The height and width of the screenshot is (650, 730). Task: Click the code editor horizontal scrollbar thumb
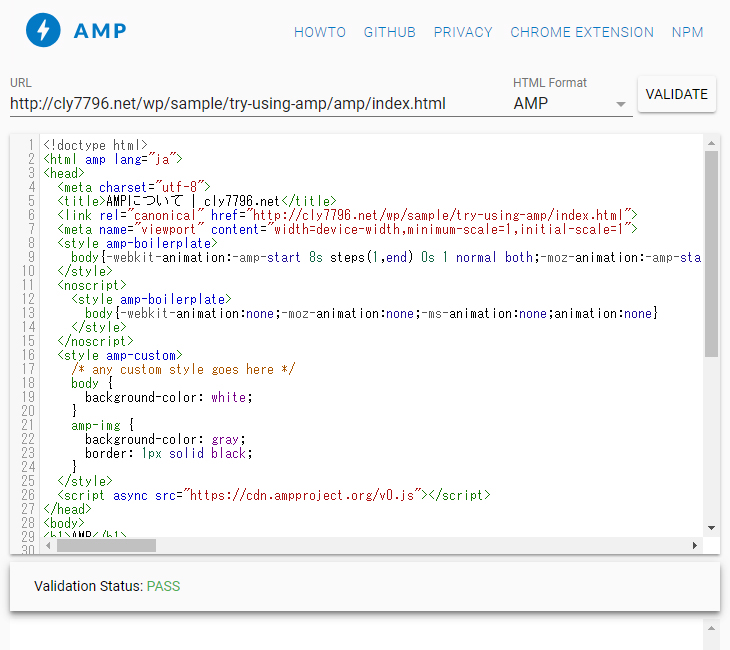[106, 545]
